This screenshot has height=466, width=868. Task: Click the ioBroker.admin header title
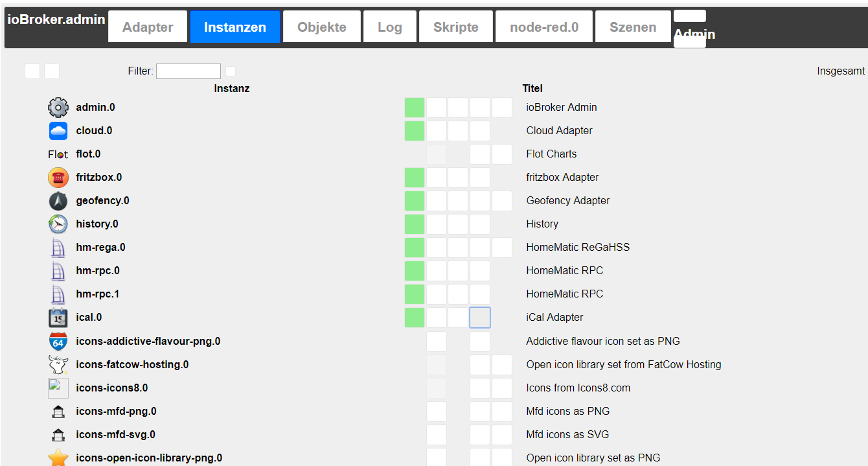[56, 19]
